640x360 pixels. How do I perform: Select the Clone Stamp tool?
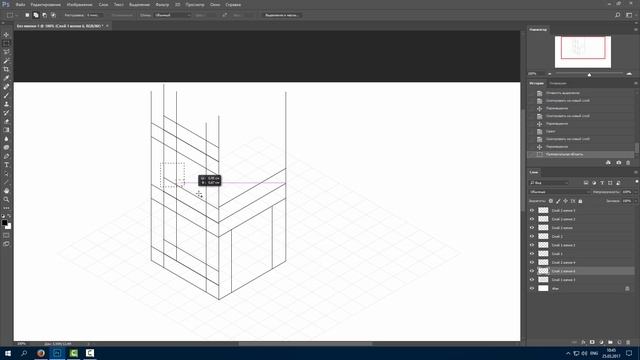click(x=6, y=104)
